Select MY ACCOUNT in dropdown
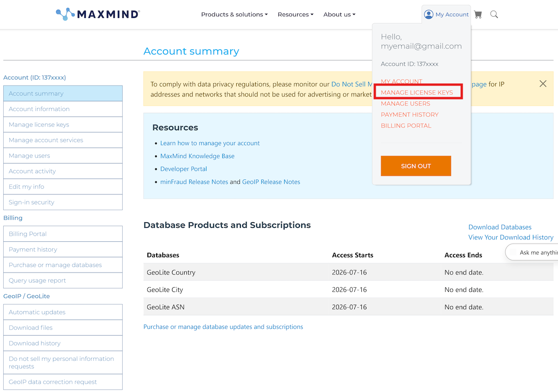558x392 pixels. click(402, 81)
